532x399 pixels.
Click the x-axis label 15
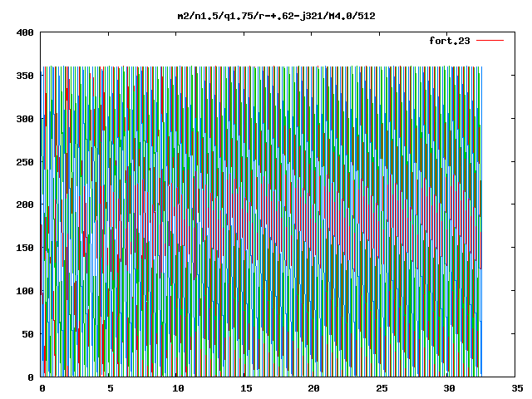click(x=246, y=388)
